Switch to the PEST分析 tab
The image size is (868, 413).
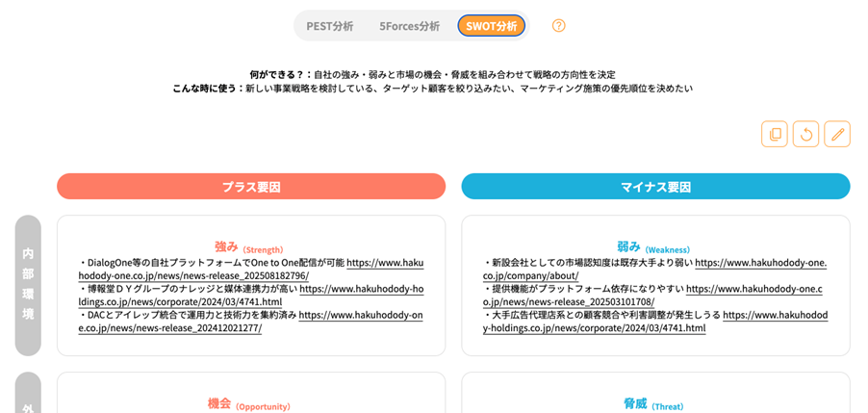pyautogui.click(x=329, y=26)
